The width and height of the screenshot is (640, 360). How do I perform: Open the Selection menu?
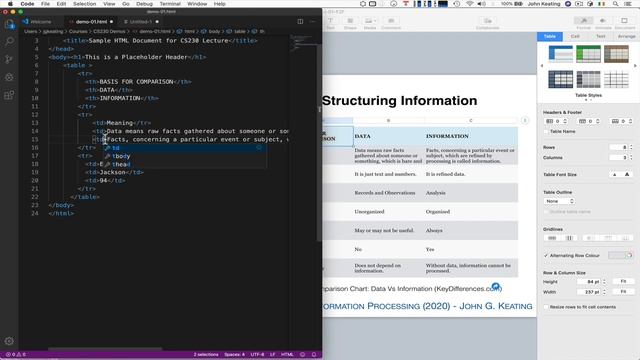(84, 4)
